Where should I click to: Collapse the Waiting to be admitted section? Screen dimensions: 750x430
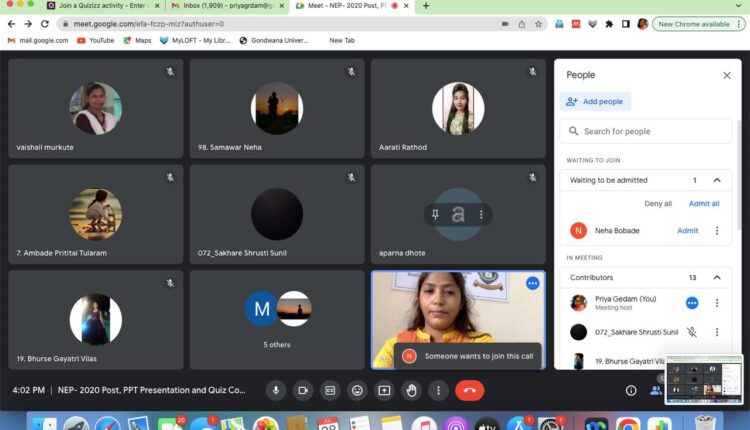click(x=716, y=180)
